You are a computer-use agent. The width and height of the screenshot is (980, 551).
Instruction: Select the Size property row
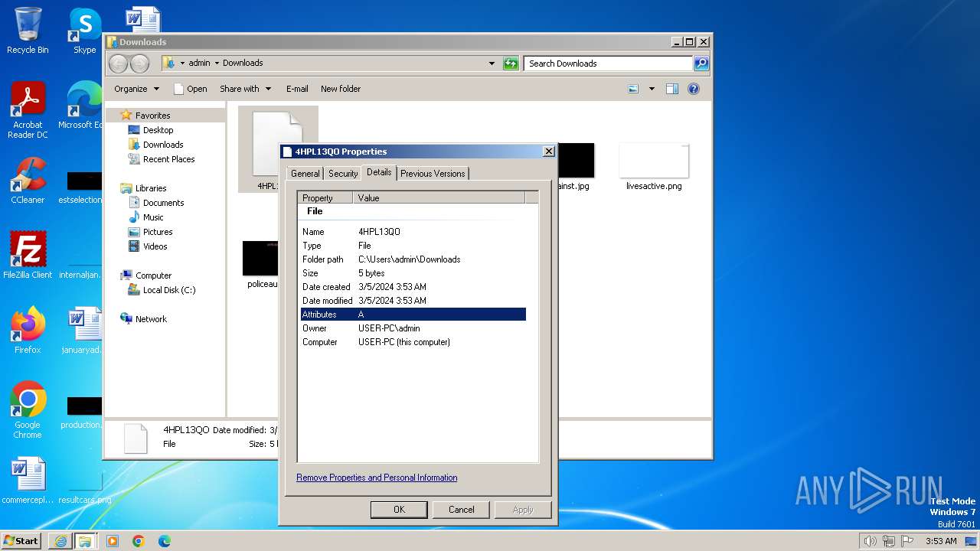tap(413, 273)
